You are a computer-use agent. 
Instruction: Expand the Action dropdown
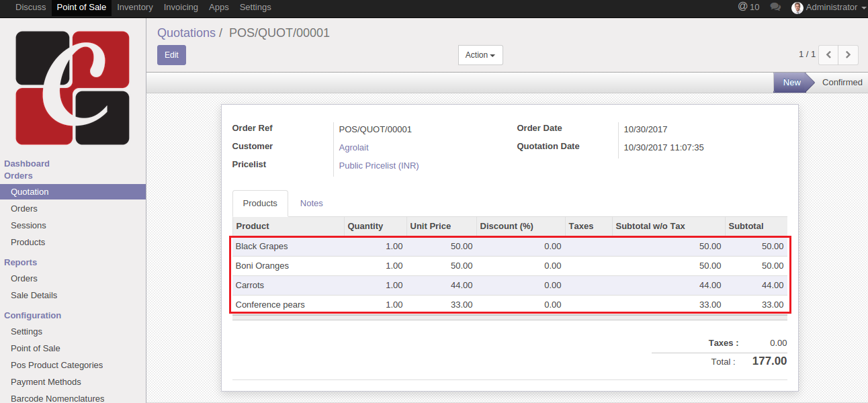480,55
